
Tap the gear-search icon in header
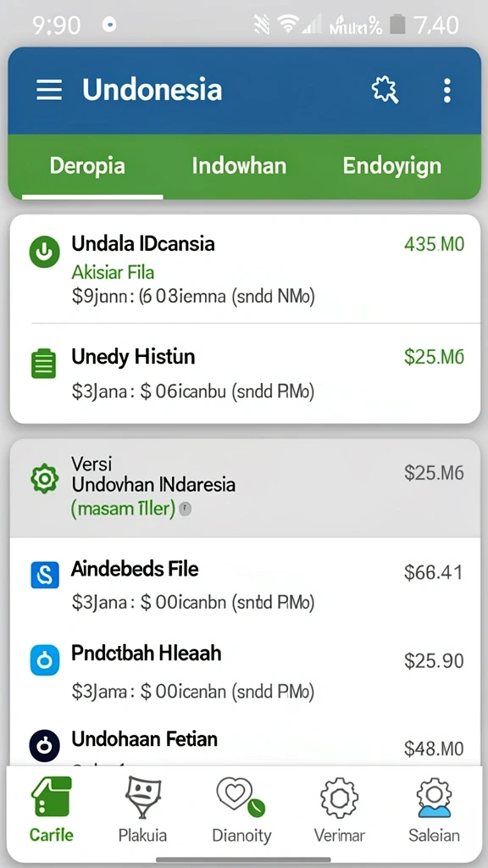(385, 90)
